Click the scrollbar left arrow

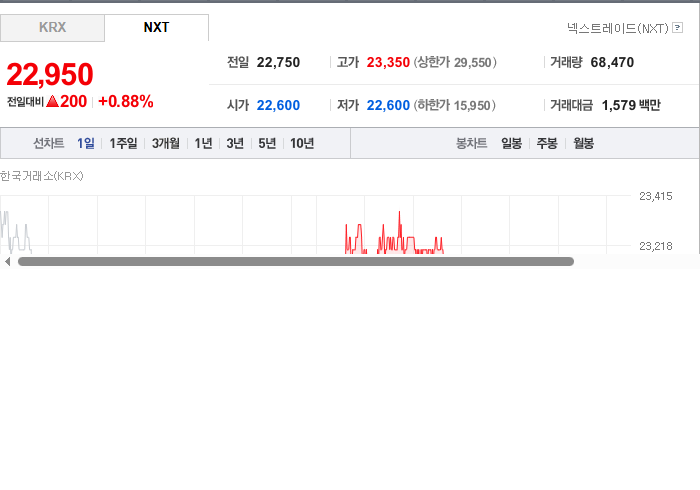click(x=8, y=262)
